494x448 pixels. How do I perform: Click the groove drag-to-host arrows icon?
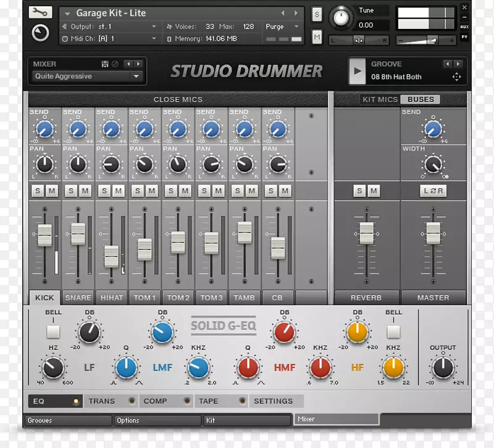tap(456, 77)
